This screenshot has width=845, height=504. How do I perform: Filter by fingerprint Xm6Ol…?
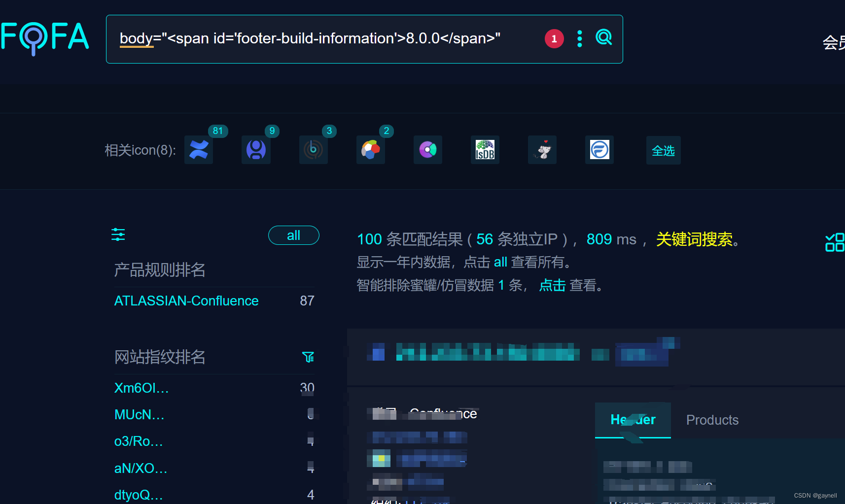pyautogui.click(x=141, y=388)
